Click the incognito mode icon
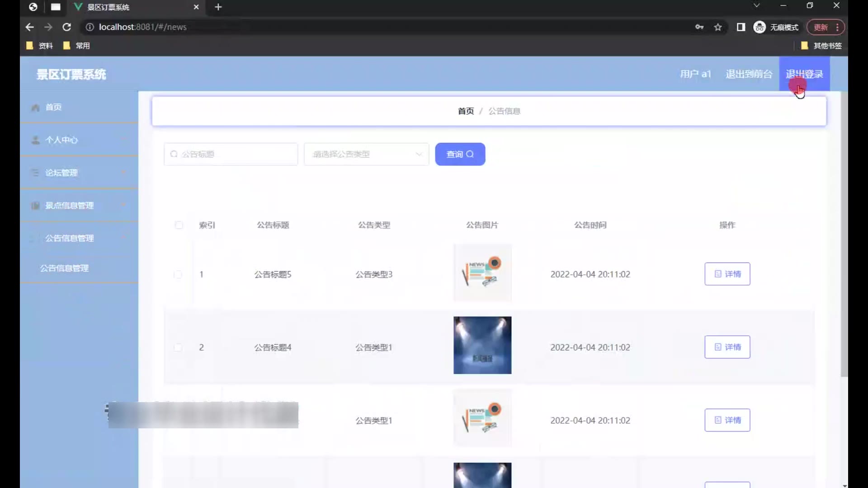This screenshot has height=488, width=868. click(759, 27)
